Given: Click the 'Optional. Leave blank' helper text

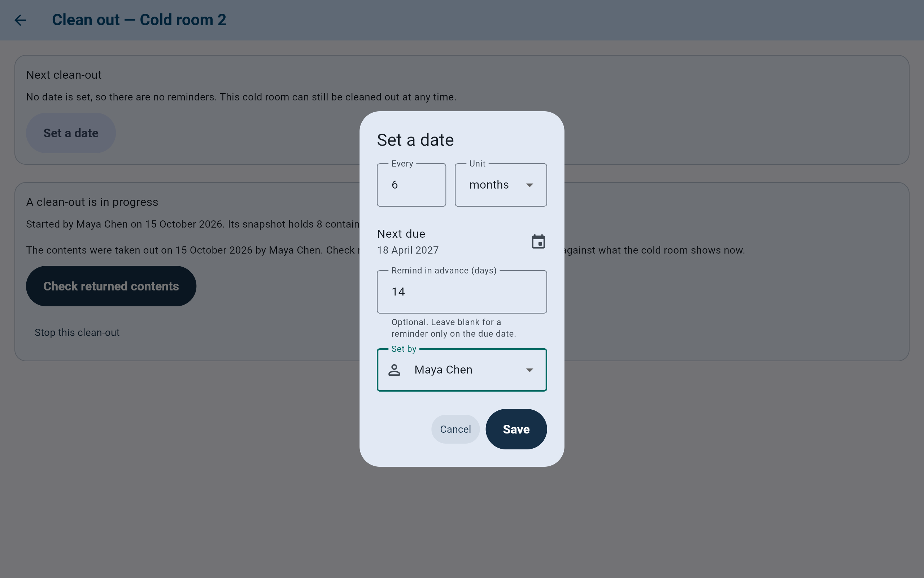Looking at the screenshot, I should 454,328.
